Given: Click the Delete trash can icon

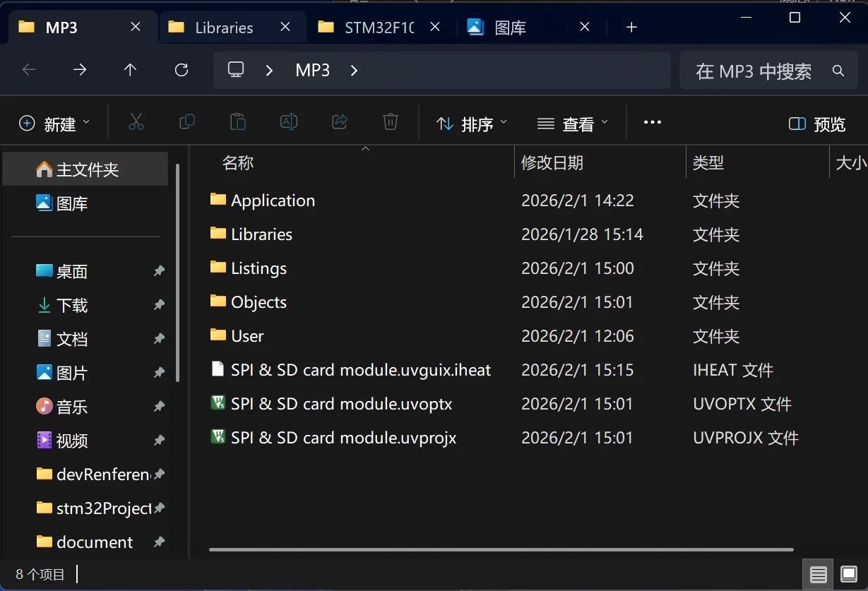Looking at the screenshot, I should [391, 123].
